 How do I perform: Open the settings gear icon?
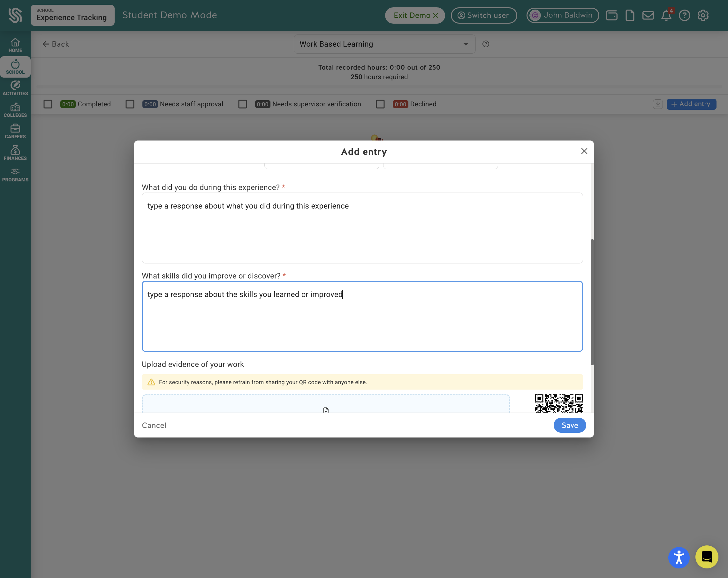click(703, 15)
